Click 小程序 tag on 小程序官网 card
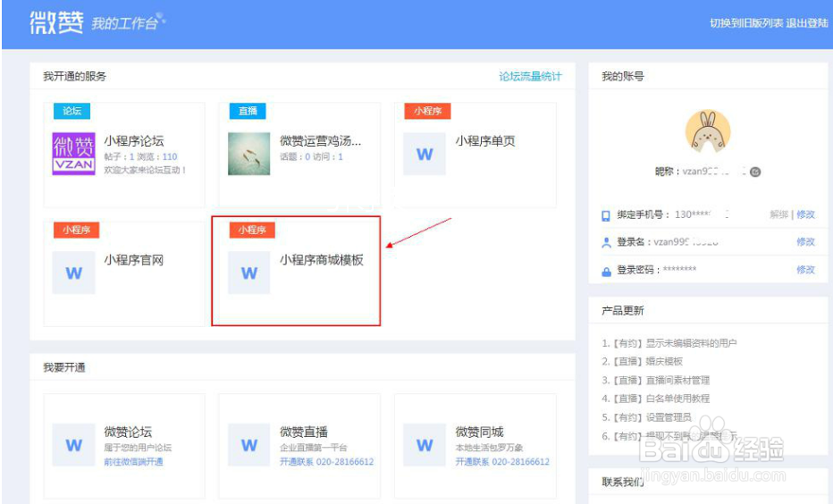833x504 pixels. tap(77, 230)
